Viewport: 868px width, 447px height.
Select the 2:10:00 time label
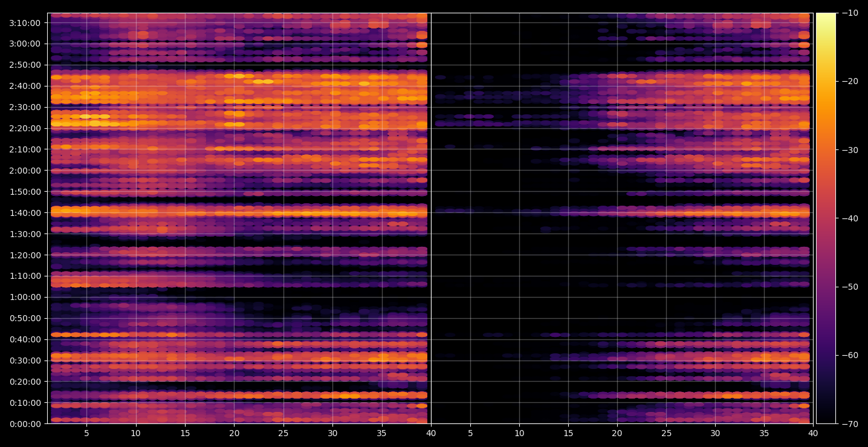click(25, 149)
